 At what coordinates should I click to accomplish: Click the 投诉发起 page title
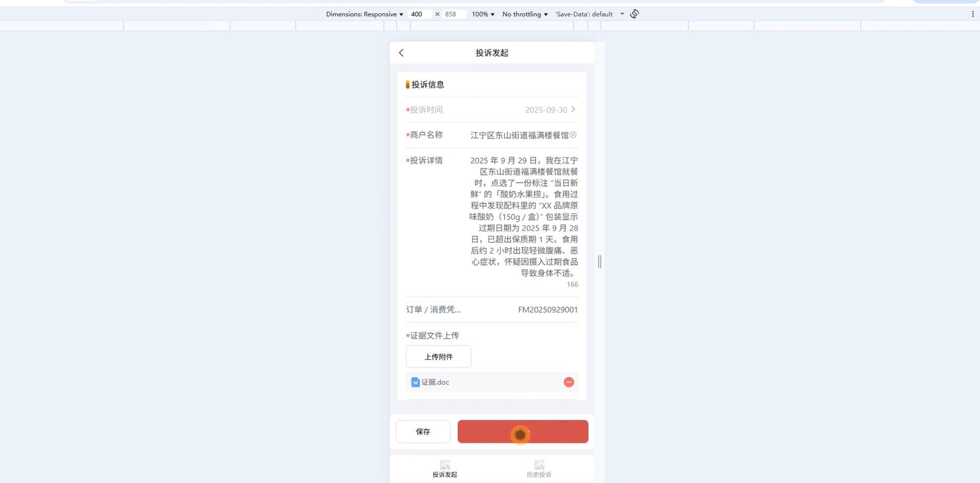point(492,53)
